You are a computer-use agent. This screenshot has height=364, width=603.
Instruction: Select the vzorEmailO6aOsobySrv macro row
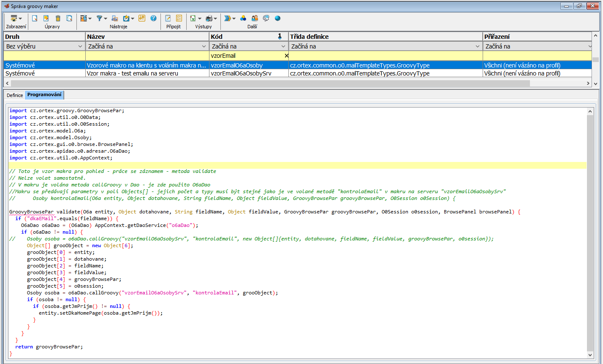pyautogui.click(x=241, y=73)
